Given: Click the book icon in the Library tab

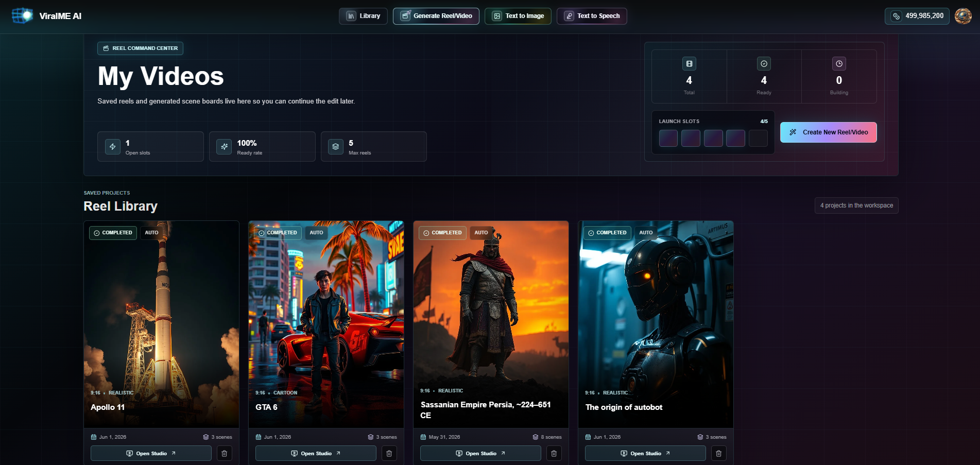Looking at the screenshot, I should 351,16.
